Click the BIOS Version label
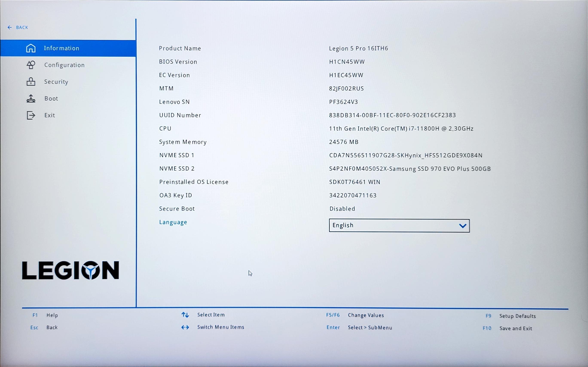 [178, 62]
